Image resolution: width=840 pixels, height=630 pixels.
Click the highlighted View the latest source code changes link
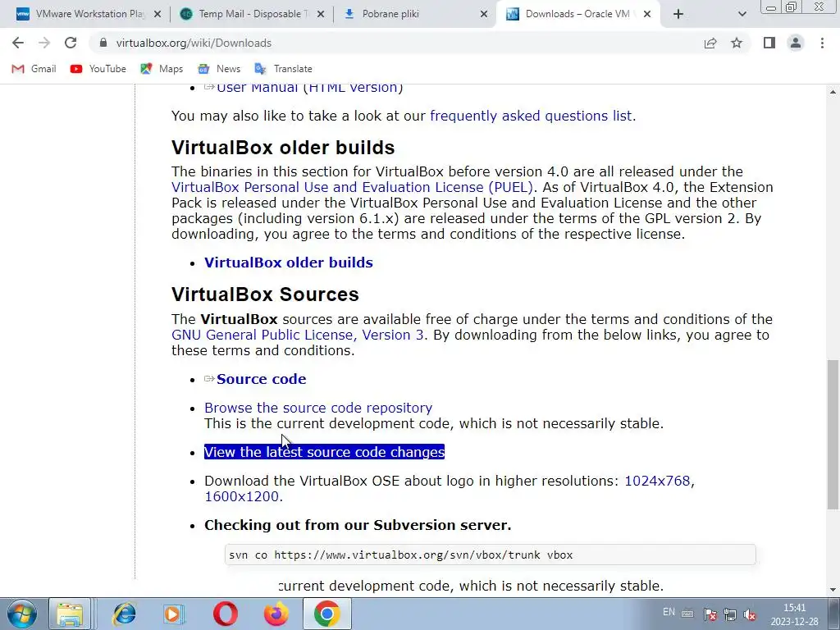pos(324,452)
